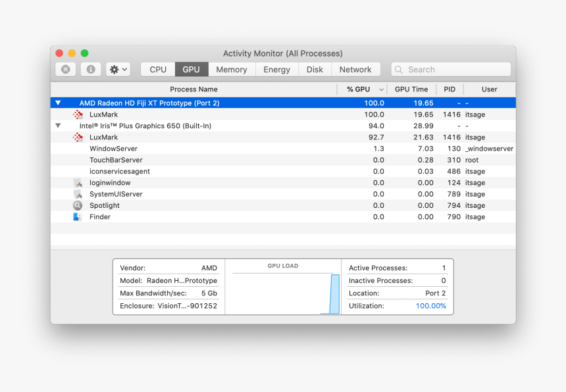The width and height of the screenshot is (566, 392).
Task: Collapse the AMD Radeon HD Fiji group
Action: tap(58, 103)
